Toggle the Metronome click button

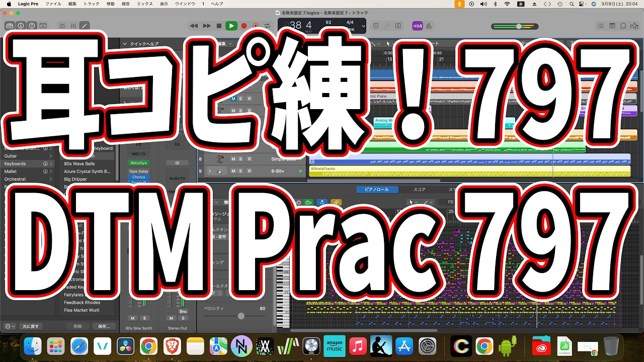click(x=430, y=26)
